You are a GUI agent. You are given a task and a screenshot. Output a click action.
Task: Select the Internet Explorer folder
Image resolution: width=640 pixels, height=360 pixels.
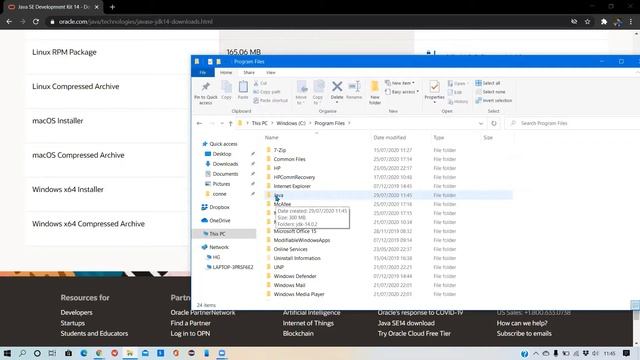click(292, 186)
